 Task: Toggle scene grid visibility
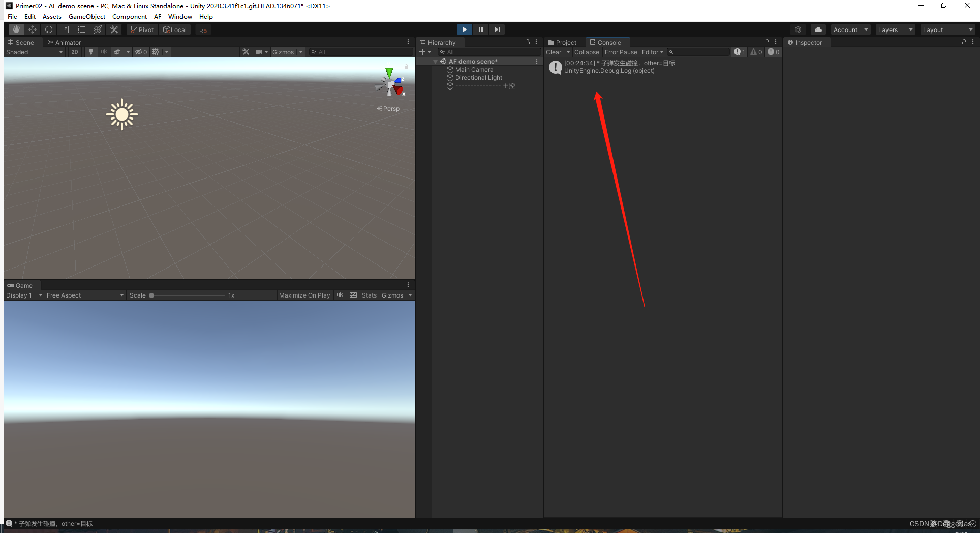[x=156, y=52]
